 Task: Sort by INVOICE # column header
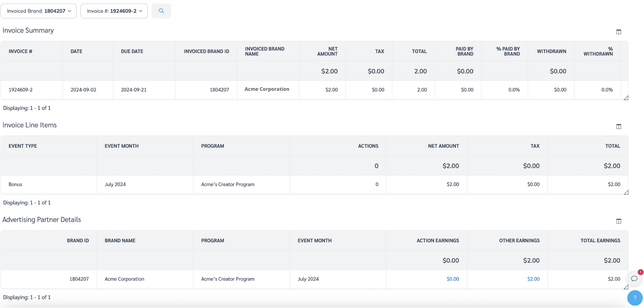point(21,51)
